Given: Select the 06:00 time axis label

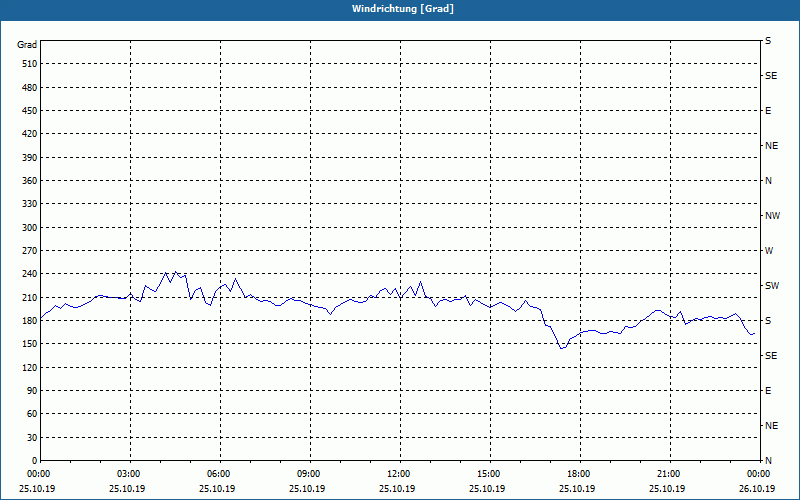Looking at the screenshot, I should coord(218,474).
